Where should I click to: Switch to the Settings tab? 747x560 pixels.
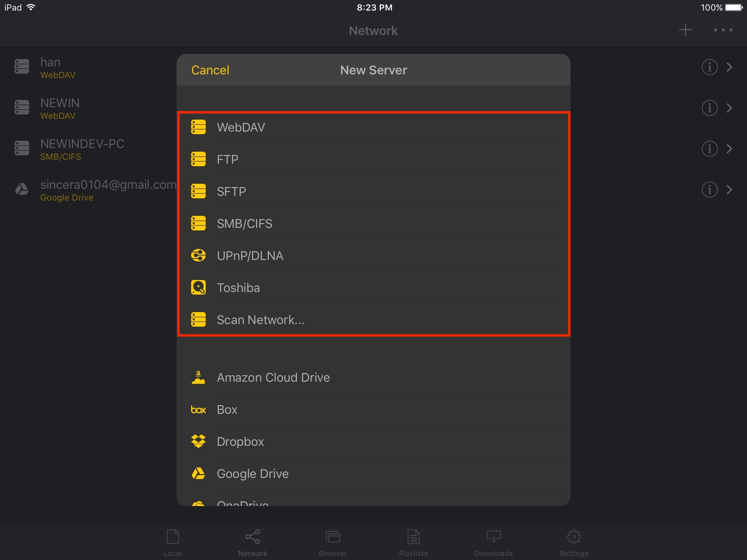(574, 543)
